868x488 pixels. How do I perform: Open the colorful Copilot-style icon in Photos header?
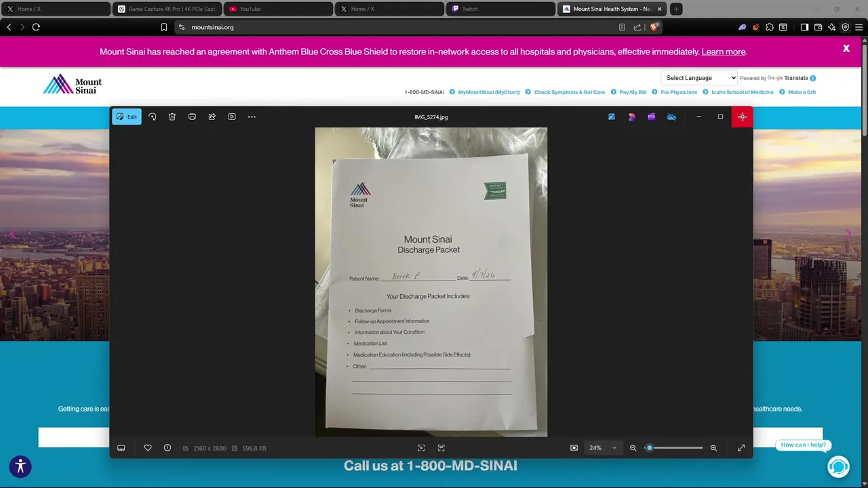point(632,117)
